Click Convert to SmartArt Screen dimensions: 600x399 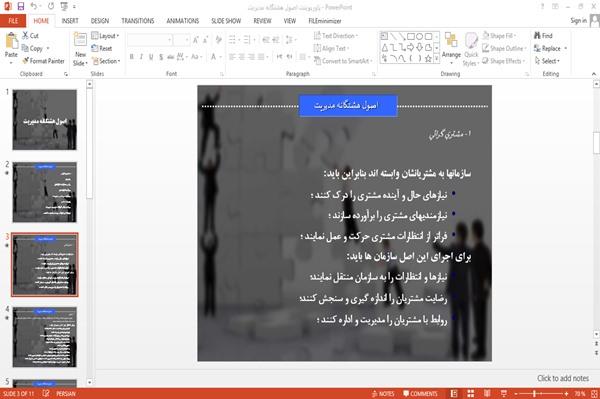(x=342, y=61)
